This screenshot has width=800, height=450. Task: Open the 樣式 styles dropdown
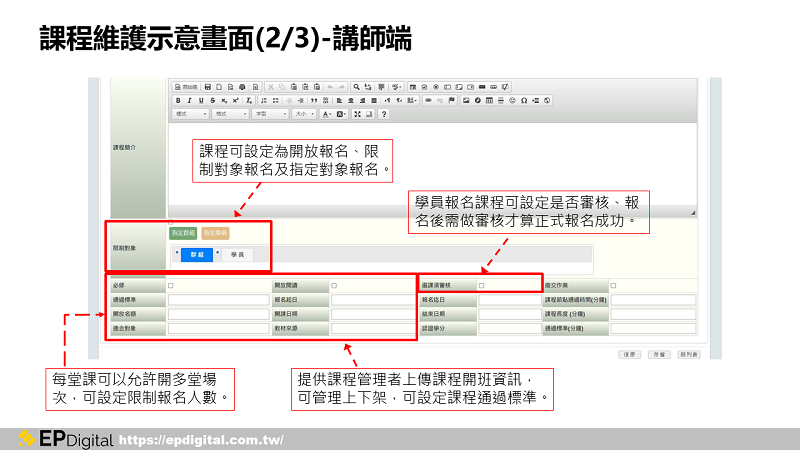(x=191, y=114)
